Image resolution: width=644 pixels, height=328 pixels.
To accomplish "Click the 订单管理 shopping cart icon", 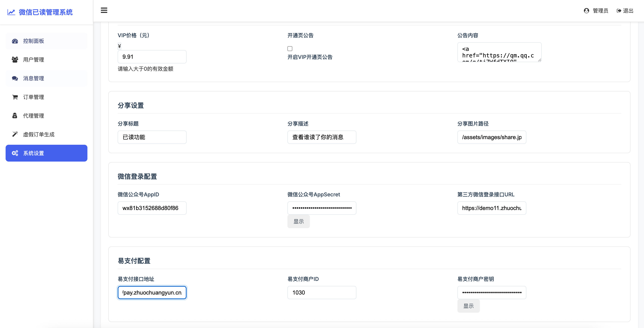I will pyautogui.click(x=15, y=97).
